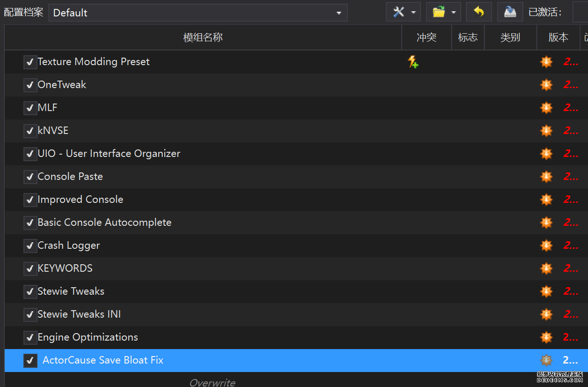Click the wrench and screwdriver tools icon
This screenshot has width=588, height=387.
click(398, 12)
